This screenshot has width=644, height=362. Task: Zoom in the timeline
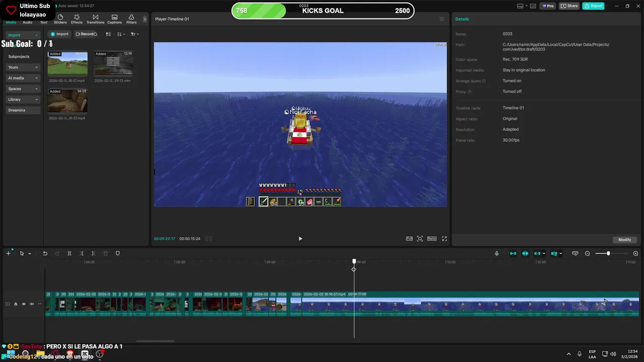pos(635,253)
